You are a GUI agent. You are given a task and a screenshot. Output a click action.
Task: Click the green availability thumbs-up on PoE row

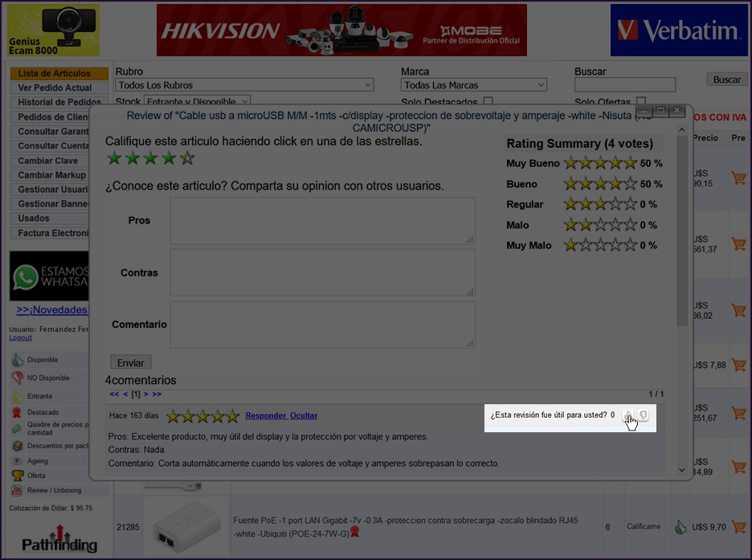tap(680, 527)
